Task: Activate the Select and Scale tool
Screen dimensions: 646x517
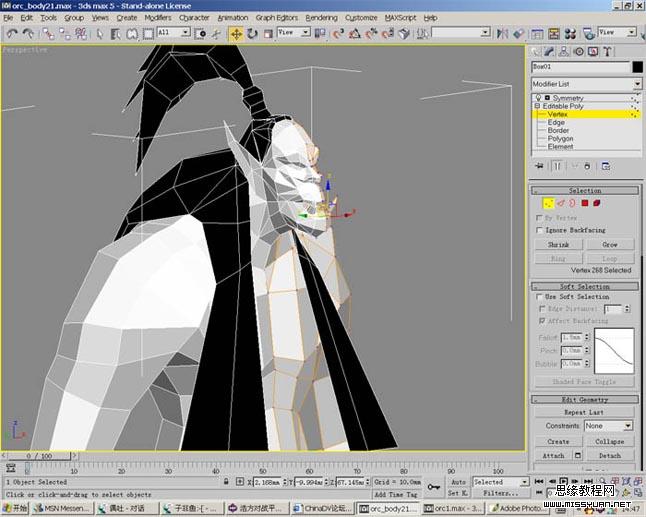Action: 268,34
